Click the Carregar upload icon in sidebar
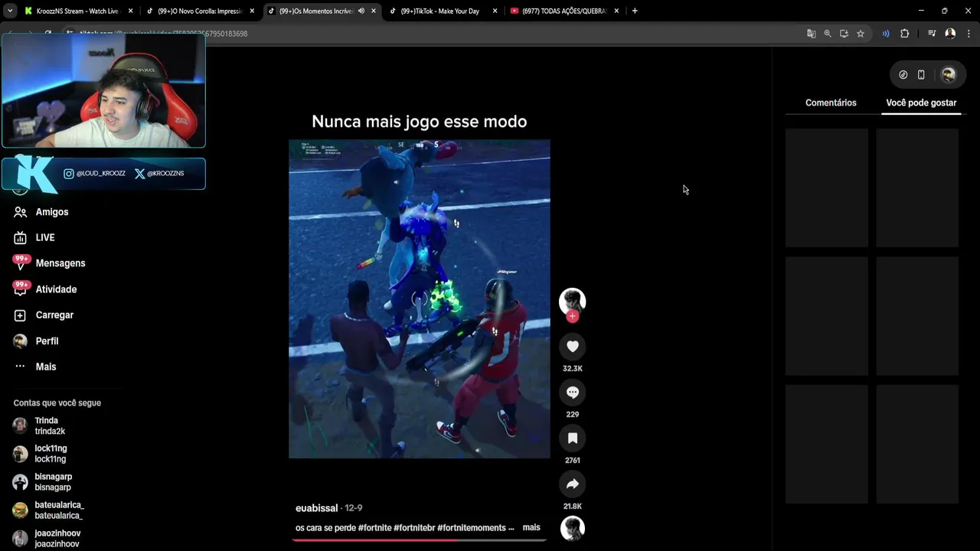This screenshot has height=551, width=980. click(x=20, y=315)
